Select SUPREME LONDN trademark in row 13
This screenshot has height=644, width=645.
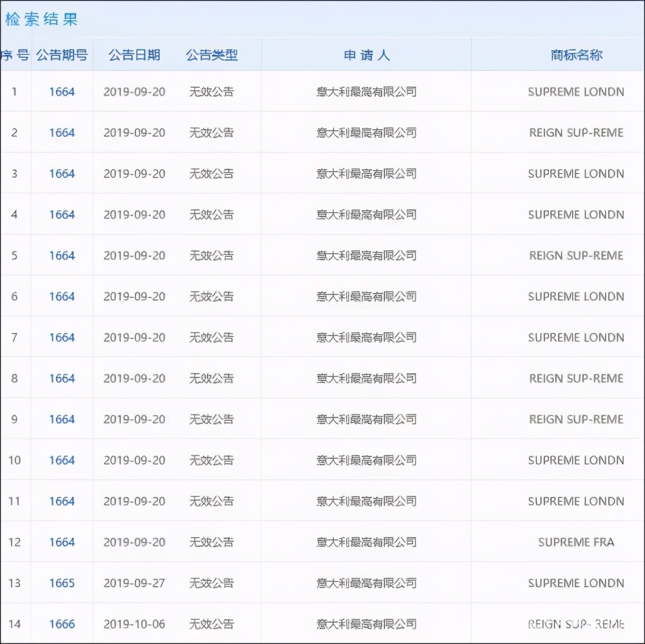[576, 583]
